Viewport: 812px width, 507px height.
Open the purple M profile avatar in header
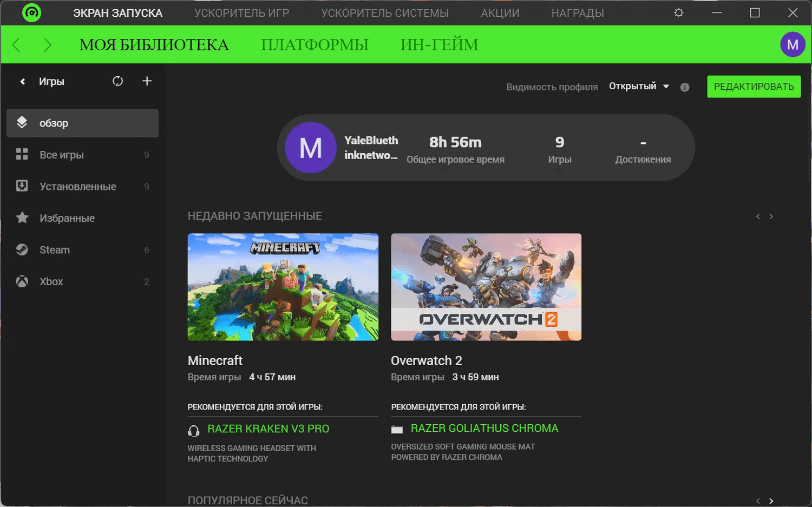(792, 44)
